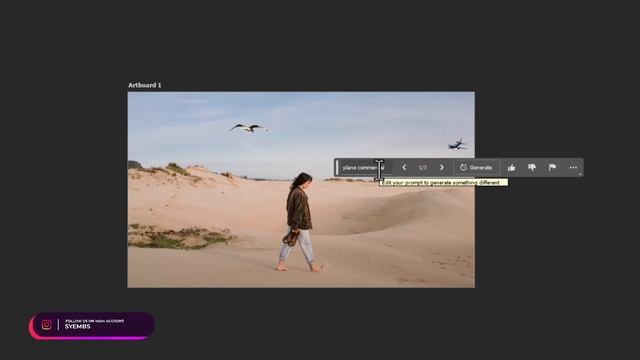Give thumbs down to the result

tap(532, 167)
